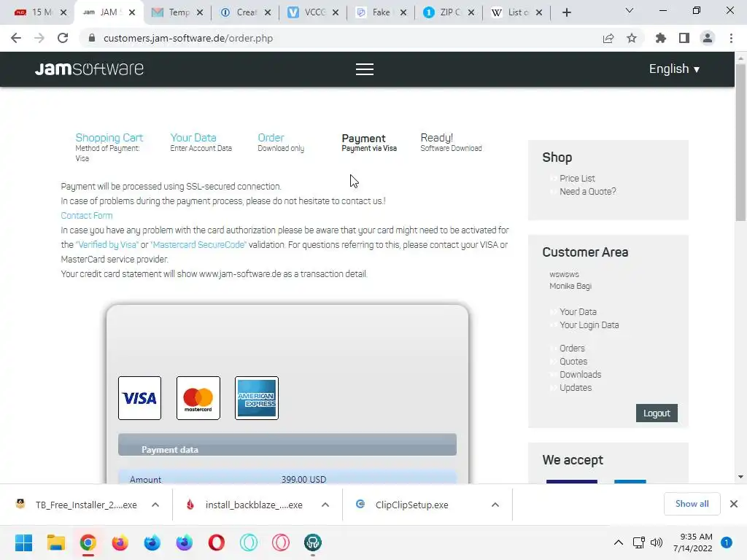Expand options for install_backblaze download
747x560 pixels.
point(325,505)
